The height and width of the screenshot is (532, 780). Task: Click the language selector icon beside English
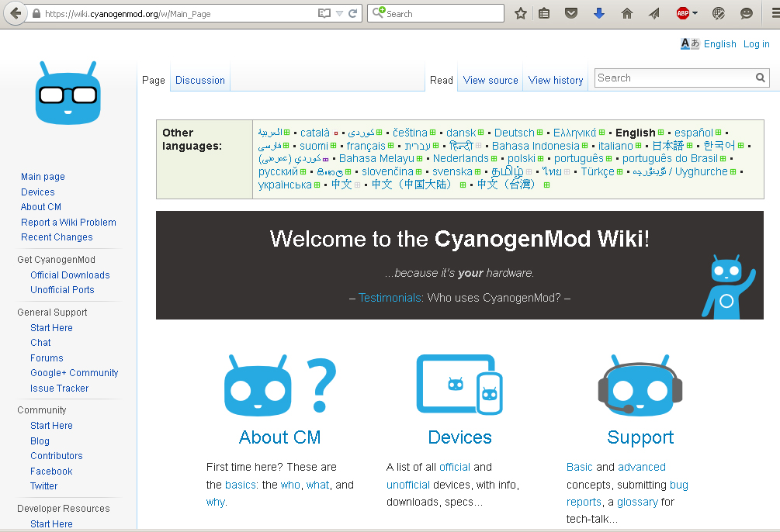pos(690,43)
